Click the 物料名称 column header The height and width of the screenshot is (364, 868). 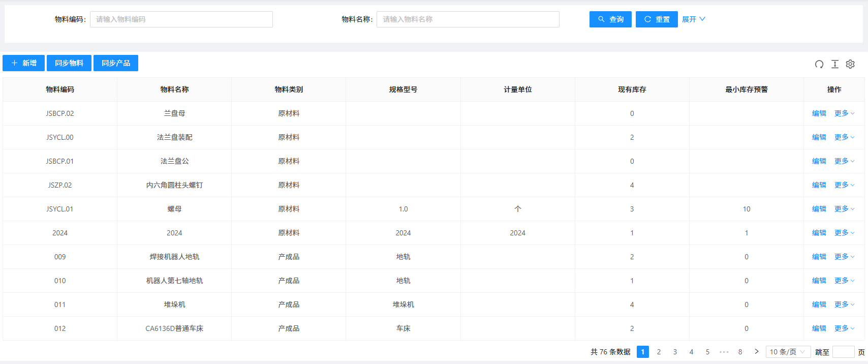coord(174,89)
